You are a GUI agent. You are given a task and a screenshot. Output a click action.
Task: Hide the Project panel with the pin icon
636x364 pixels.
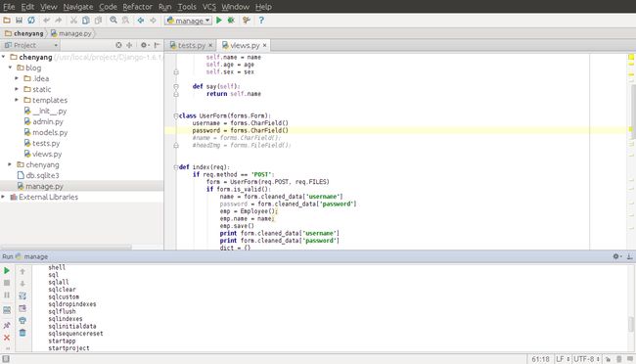(x=157, y=45)
